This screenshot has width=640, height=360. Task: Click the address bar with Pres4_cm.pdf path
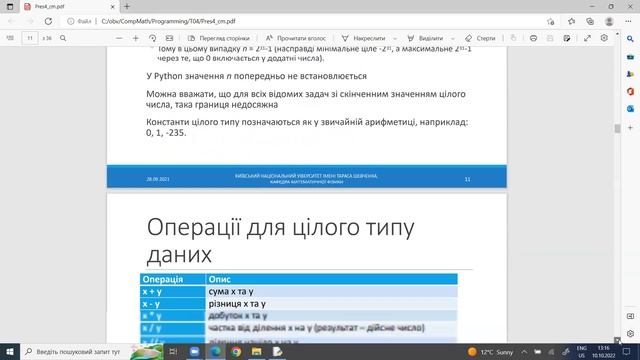click(302, 21)
